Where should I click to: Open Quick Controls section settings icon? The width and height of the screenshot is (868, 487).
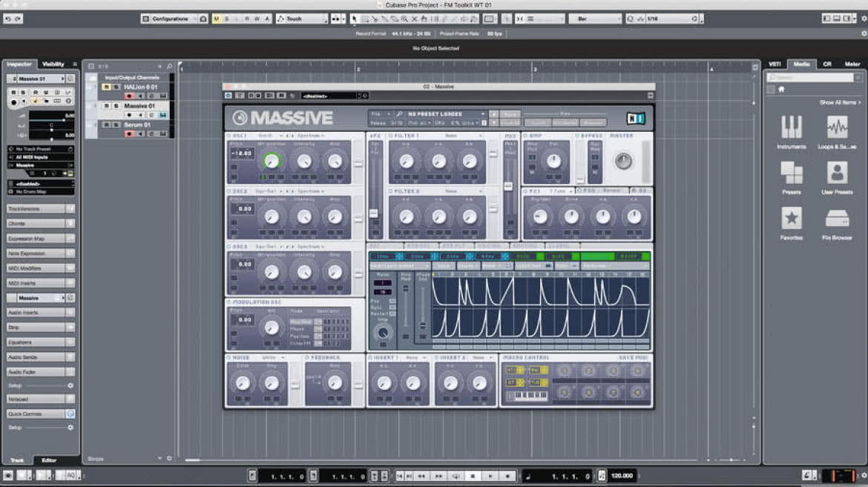pyautogui.click(x=70, y=414)
